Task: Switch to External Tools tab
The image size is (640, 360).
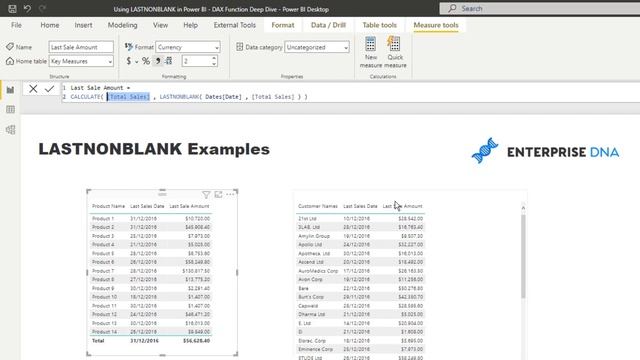Action: point(235,25)
